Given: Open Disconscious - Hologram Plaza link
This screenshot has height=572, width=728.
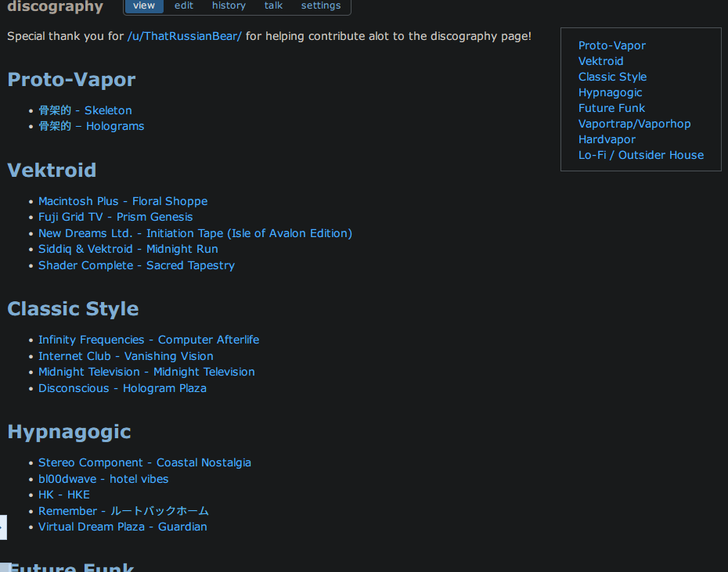Looking at the screenshot, I should pos(123,388).
